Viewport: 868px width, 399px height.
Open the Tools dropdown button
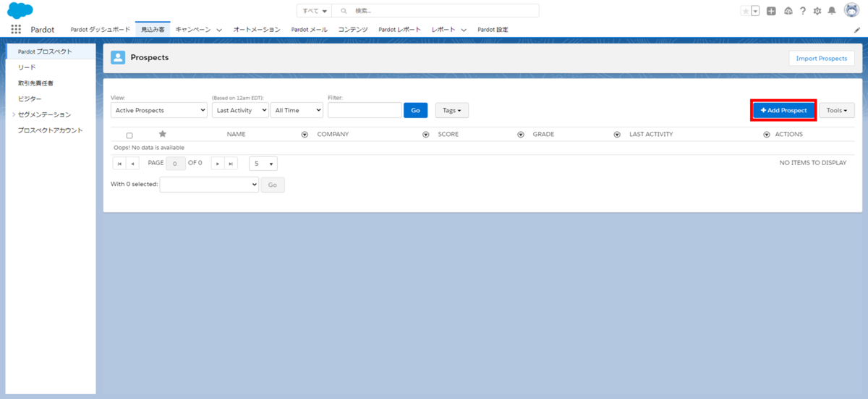[x=837, y=110]
